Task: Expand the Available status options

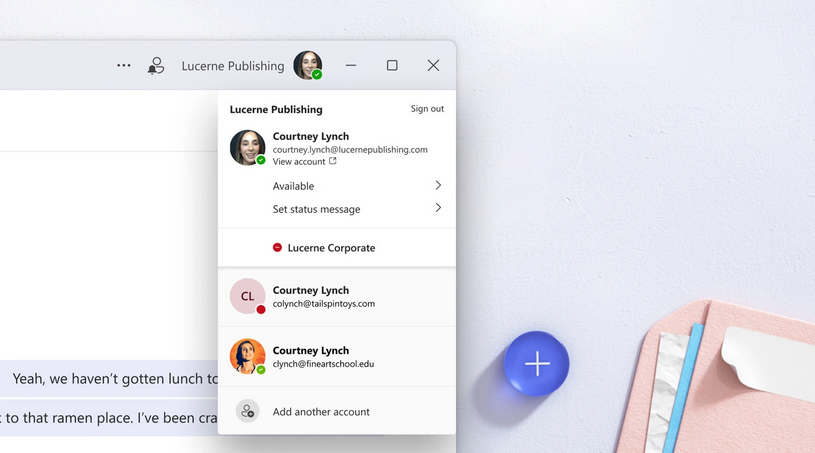Action: (x=438, y=186)
